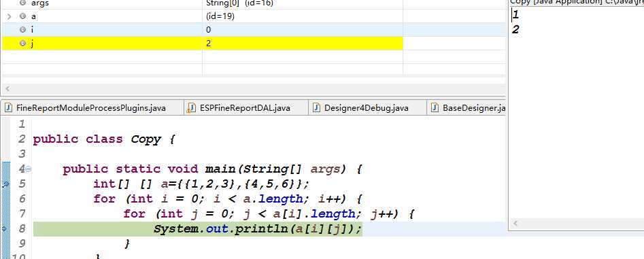The height and width of the screenshot is (259, 644).
Task: Click the left scroll arrow in Variables view
Action: click(7, 88)
